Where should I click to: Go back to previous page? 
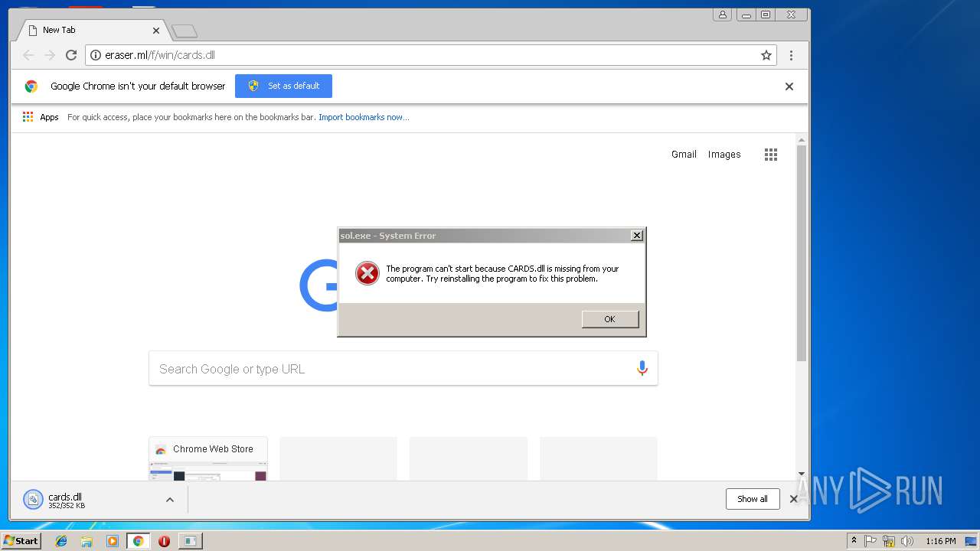click(28, 55)
